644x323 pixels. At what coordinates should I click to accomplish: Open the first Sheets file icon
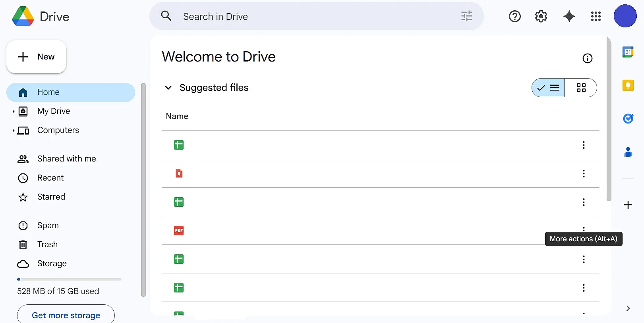coord(179,145)
